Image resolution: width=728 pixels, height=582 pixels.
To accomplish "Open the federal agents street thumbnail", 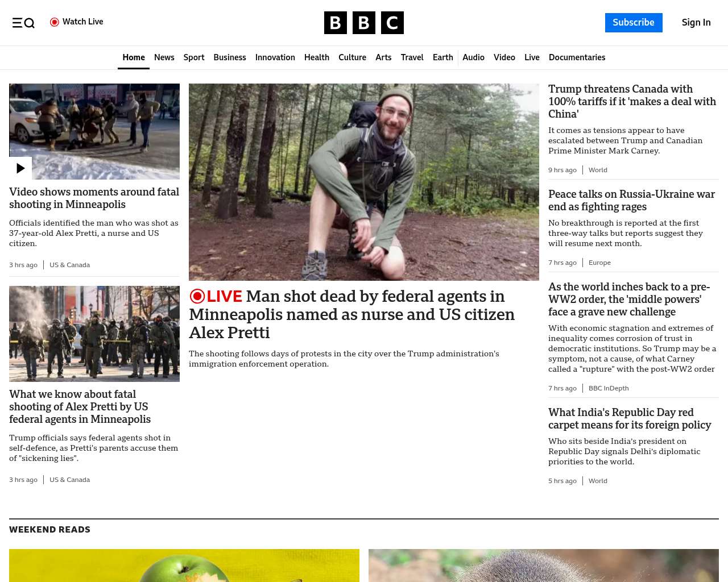I will coord(94,334).
